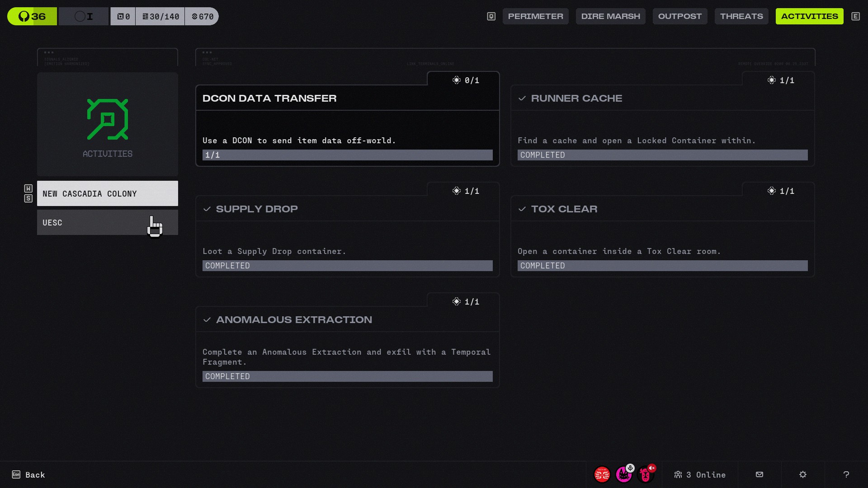
Task: Open the mail inbox icon
Action: point(759,474)
